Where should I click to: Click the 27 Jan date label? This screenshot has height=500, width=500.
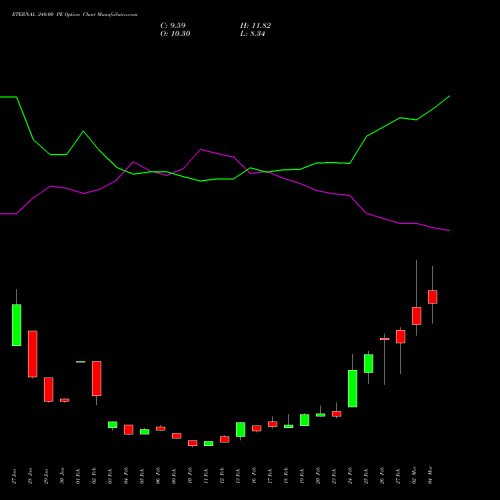15,476
